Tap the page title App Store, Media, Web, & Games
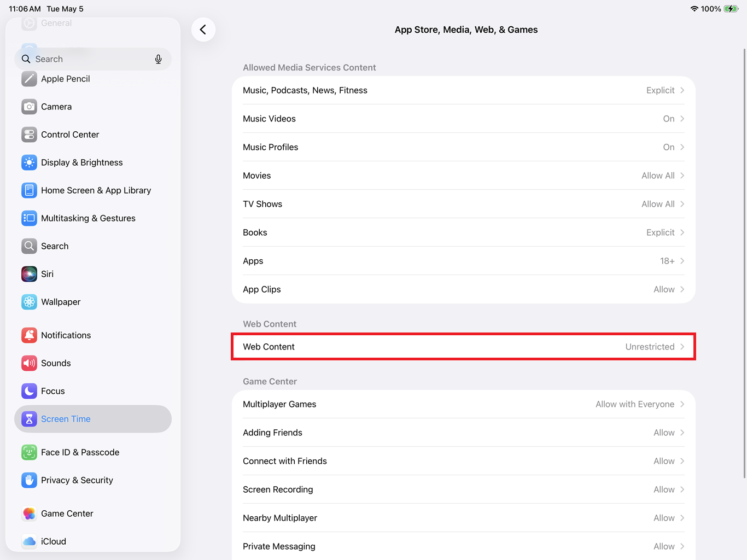The height and width of the screenshot is (560, 747). pos(466,30)
